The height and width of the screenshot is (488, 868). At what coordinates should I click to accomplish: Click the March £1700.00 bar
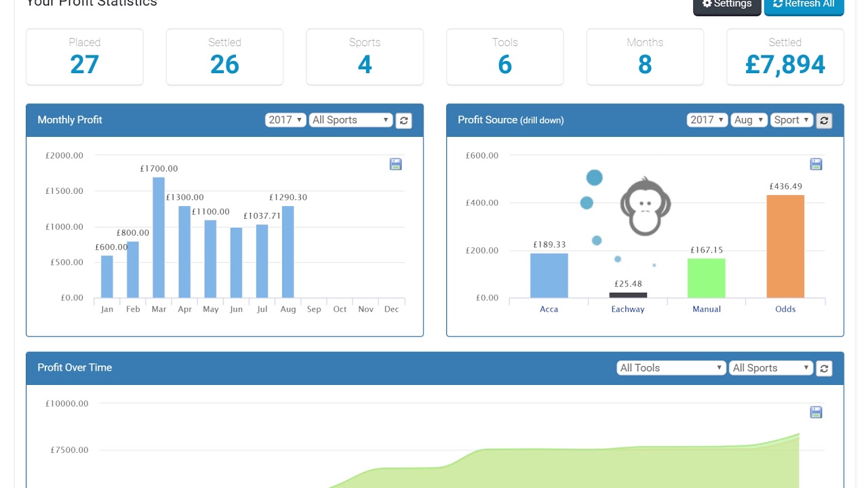tap(159, 237)
